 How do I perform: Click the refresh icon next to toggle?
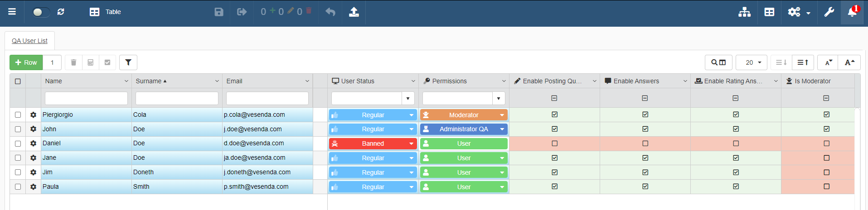tap(61, 12)
